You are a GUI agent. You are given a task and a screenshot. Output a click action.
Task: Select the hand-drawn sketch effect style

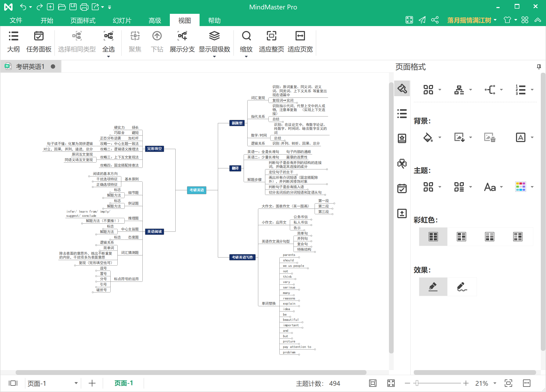(x=462, y=287)
